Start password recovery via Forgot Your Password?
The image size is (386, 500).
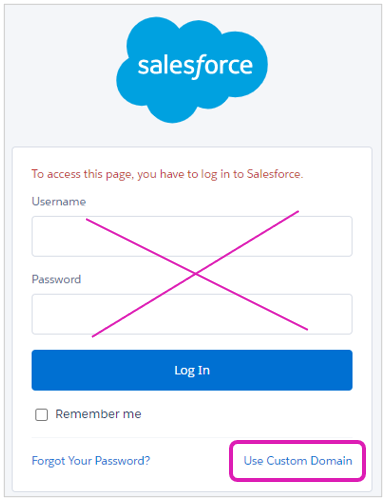point(91,461)
